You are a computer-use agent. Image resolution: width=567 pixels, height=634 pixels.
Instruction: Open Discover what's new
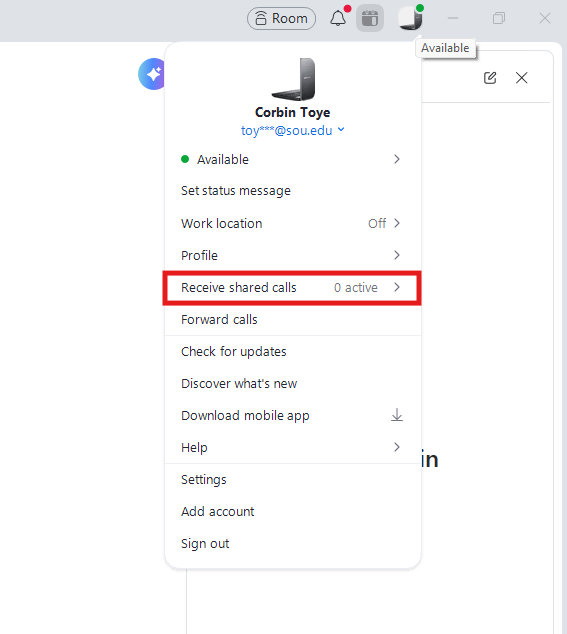[293, 383]
